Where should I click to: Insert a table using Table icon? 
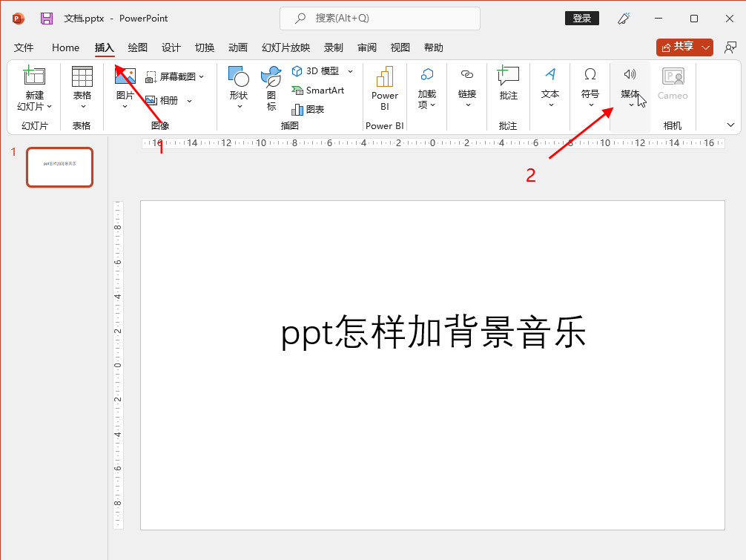(82, 77)
